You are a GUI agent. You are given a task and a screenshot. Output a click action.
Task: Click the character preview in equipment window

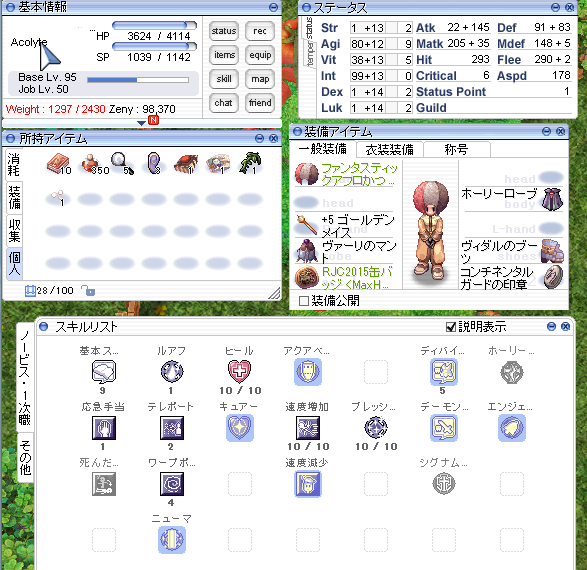coord(431,231)
